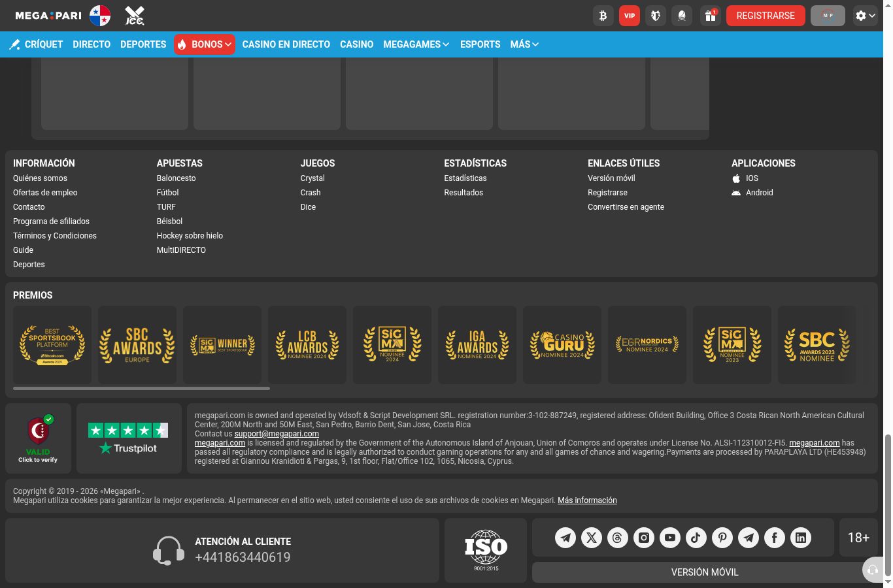
Task: Open the Hockey sobre hielo link
Action: [x=190, y=236]
